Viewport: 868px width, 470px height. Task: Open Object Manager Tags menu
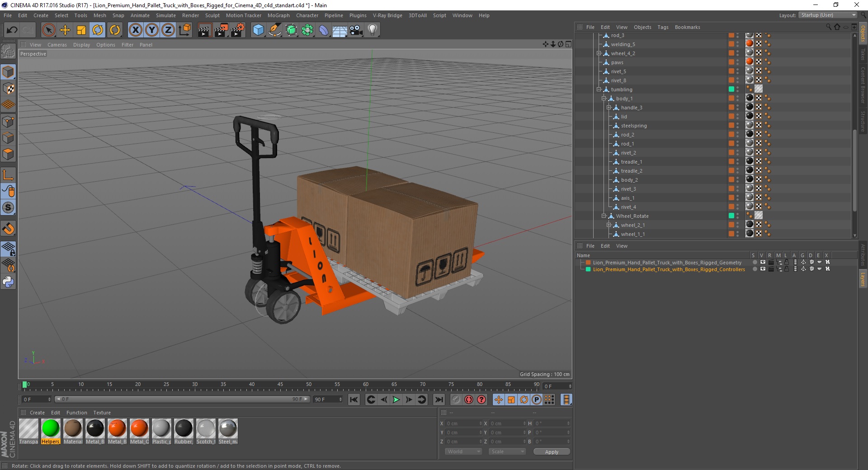(663, 27)
